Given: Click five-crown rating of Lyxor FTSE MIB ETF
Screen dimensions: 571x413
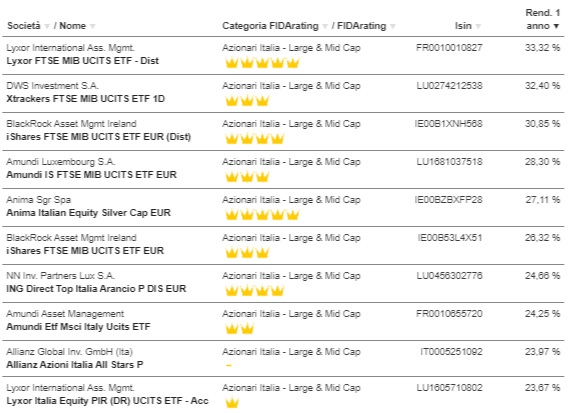Looking at the screenshot, I should pos(262,63).
